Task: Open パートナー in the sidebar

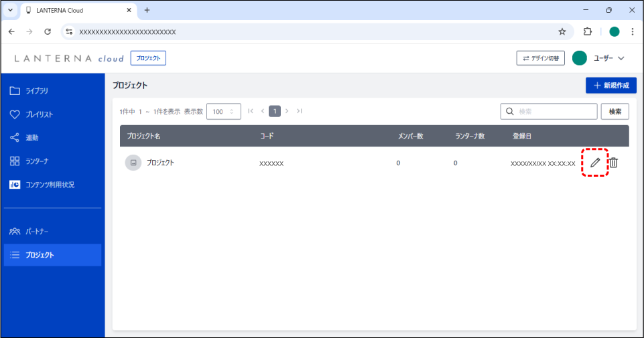Action: click(x=37, y=232)
